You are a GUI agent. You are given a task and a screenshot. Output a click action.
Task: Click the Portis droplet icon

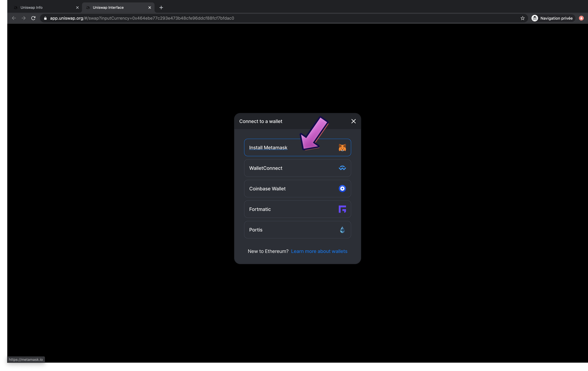[342, 230]
